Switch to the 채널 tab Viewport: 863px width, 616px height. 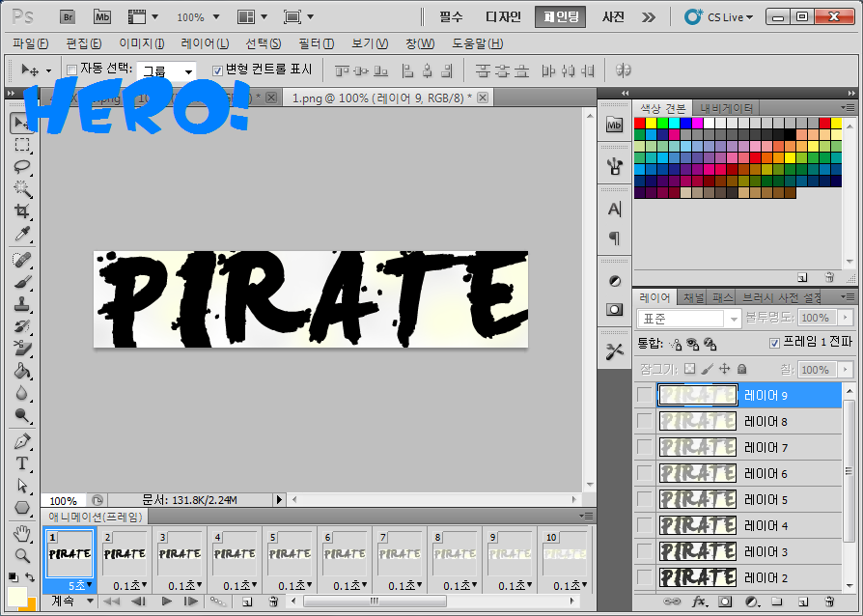(x=693, y=297)
